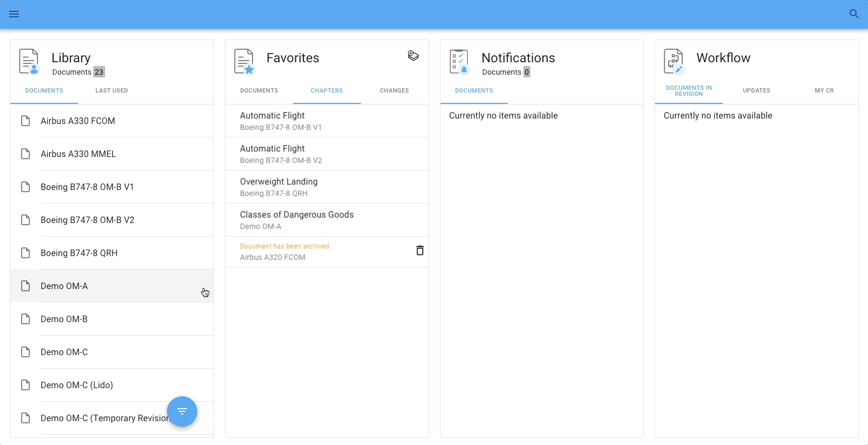This screenshot has height=445, width=868.
Task: Open Documents in Revision tab
Action: pyautogui.click(x=689, y=90)
